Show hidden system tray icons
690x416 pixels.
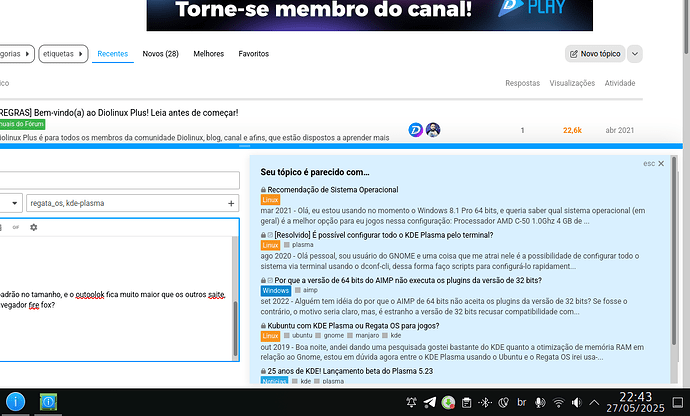point(594,402)
